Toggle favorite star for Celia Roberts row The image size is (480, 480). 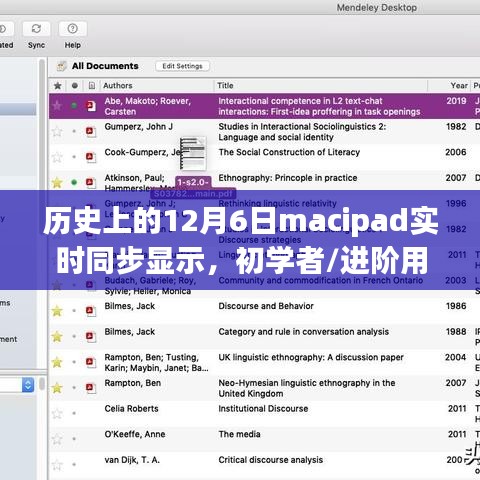coord(57,413)
